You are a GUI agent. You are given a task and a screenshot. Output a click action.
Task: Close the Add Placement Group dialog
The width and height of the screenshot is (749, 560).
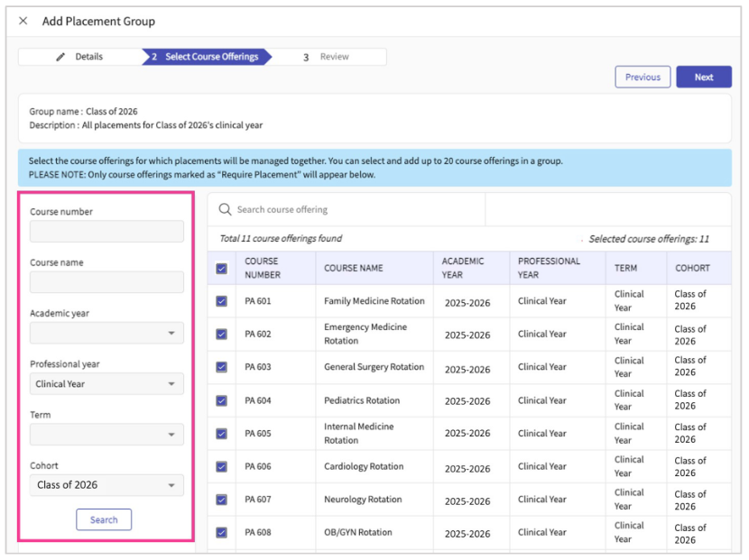pos(23,21)
